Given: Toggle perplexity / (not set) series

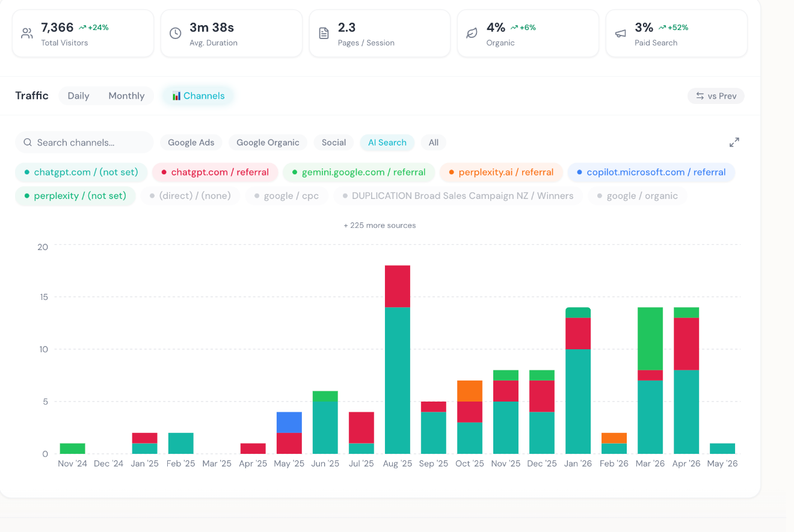Looking at the screenshot, I should (x=75, y=196).
